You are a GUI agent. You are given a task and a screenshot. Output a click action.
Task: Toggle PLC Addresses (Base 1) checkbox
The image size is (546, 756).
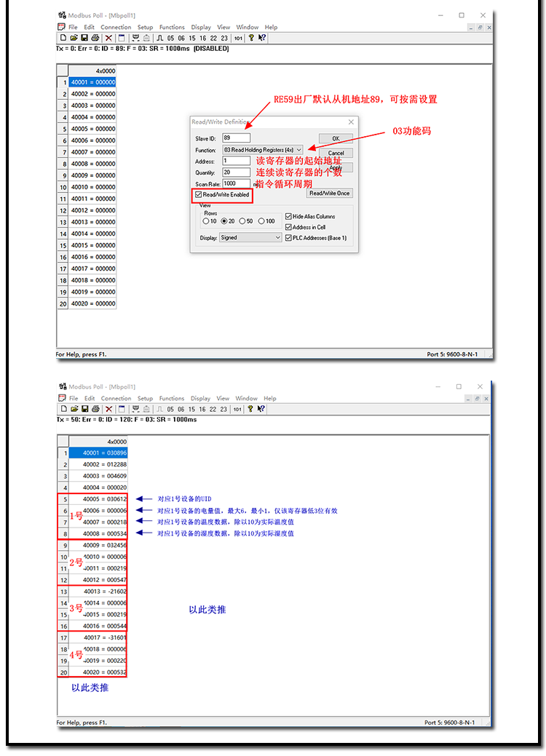pyautogui.click(x=288, y=238)
